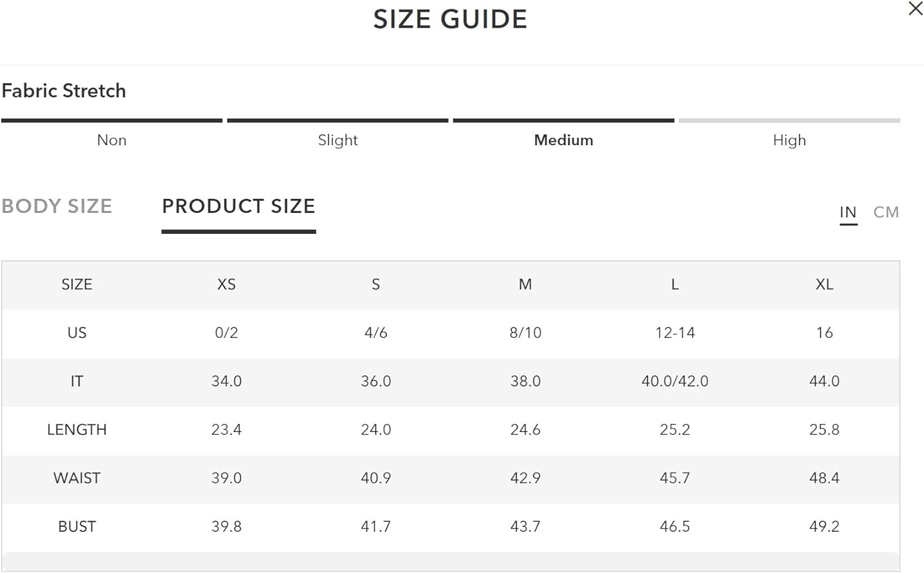
Task: Click the BUST row label
Action: pyautogui.click(x=77, y=527)
